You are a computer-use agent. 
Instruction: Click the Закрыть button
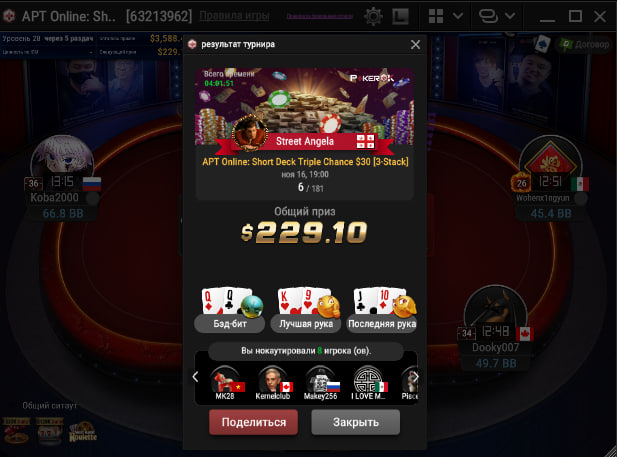pos(356,422)
